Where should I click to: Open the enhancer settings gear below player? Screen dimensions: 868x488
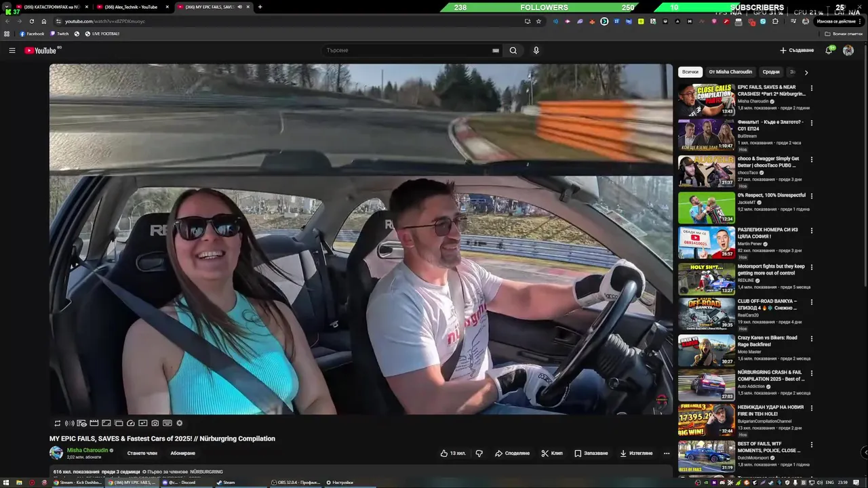180,423
